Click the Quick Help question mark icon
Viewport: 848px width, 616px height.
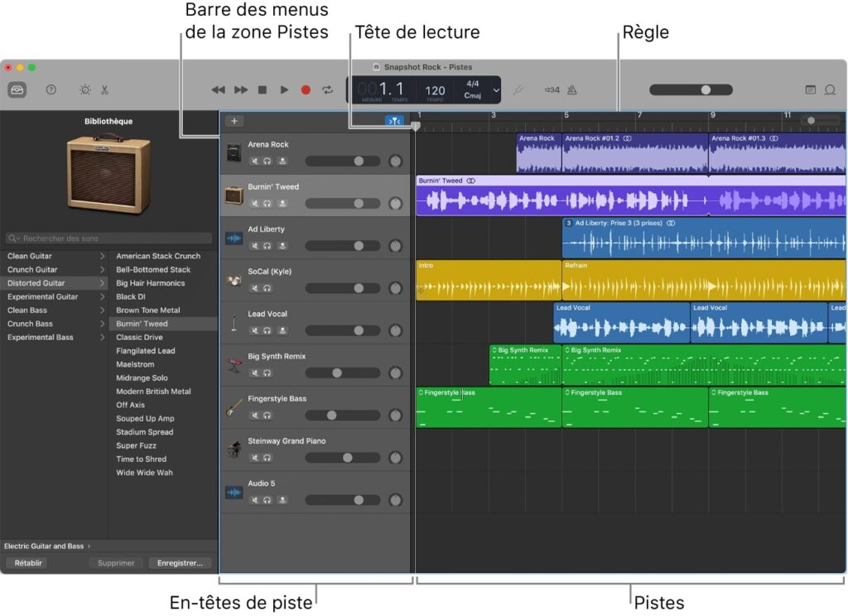tap(50, 89)
